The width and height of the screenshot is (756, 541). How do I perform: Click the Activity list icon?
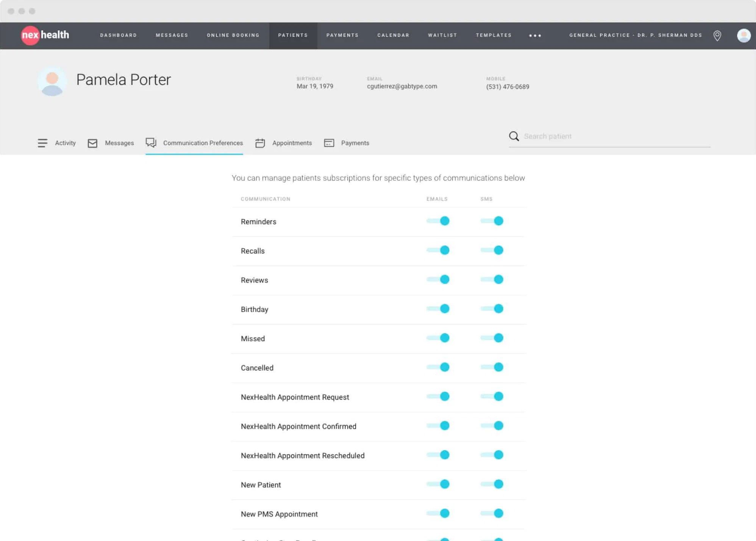pyautogui.click(x=42, y=143)
